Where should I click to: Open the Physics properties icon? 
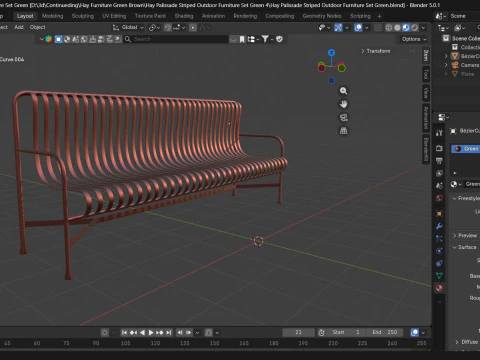(439, 251)
